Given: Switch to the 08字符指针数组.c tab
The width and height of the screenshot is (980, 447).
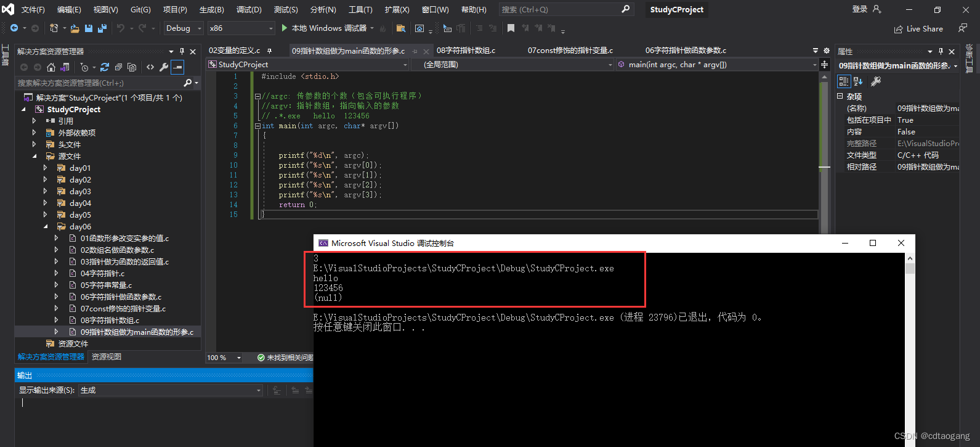Looking at the screenshot, I should [x=466, y=51].
